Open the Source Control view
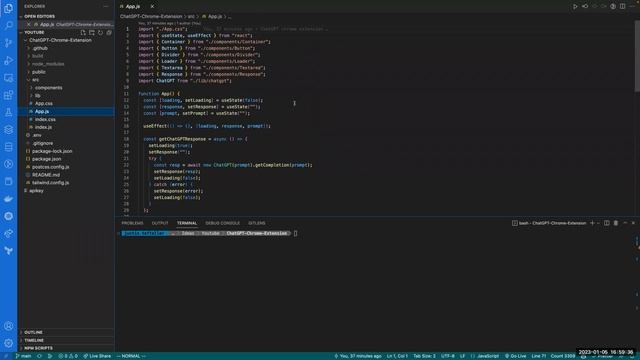Viewport: 640px width, 360px height. [8, 43]
